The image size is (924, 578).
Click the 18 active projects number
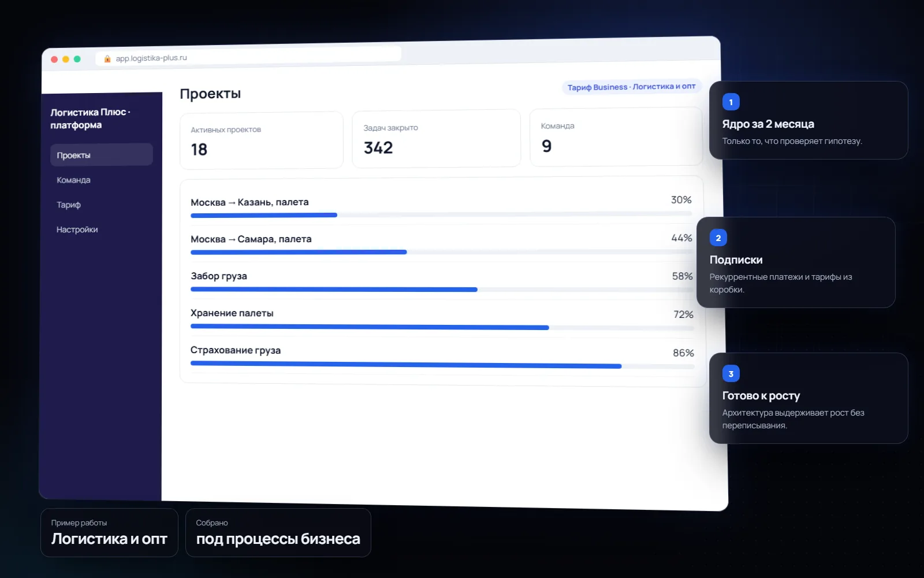[199, 150]
